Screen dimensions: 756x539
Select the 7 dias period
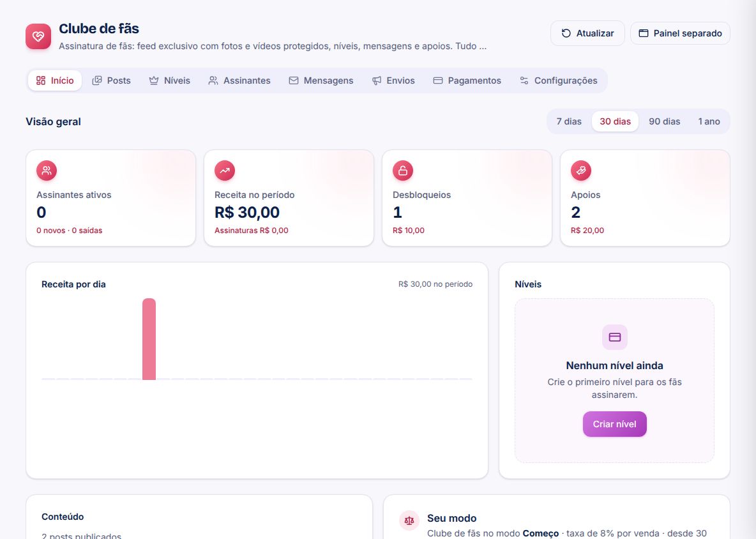(569, 121)
